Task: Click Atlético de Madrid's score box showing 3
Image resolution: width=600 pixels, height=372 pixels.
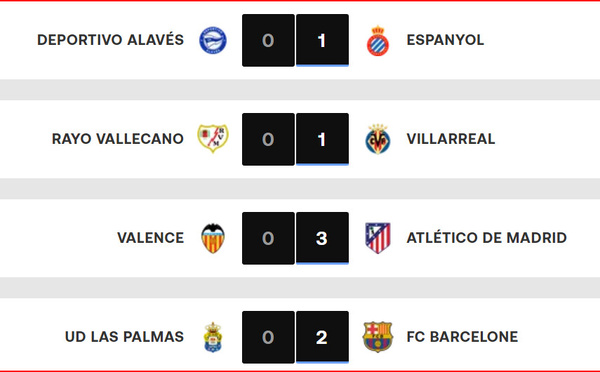Action: 322,238
